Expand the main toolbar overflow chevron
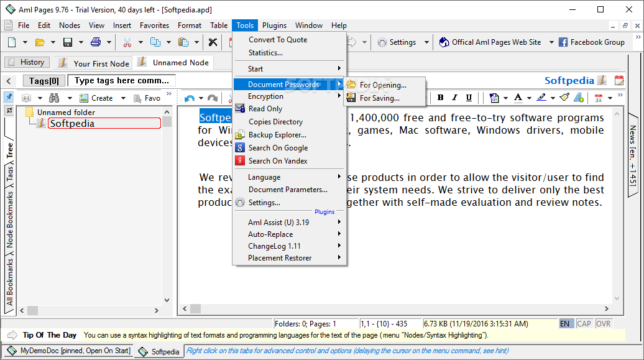644x360 pixels. tap(638, 37)
